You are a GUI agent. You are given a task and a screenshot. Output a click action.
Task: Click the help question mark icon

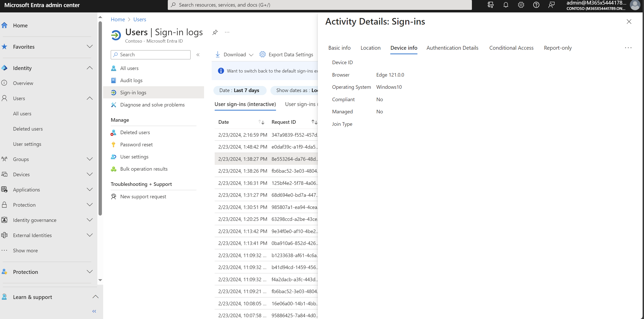536,5
